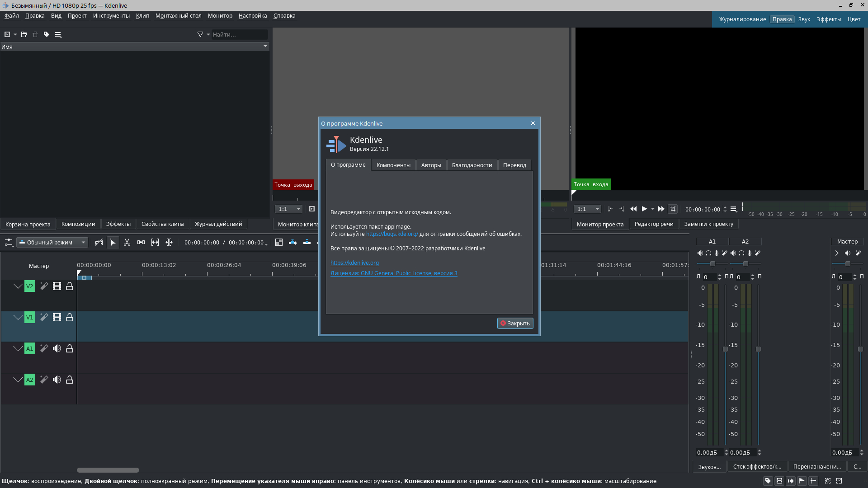Viewport: 868px width, 488px height.
Task: Click the Найти search field in bin
Action: (240, 34)
